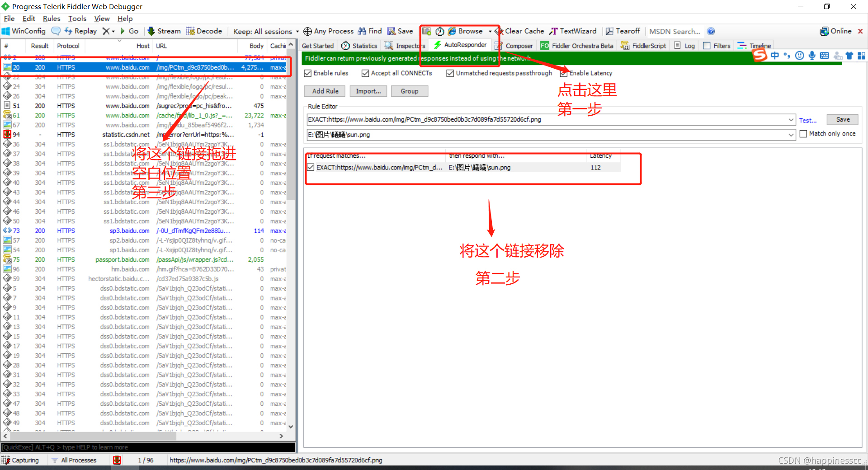
Task: Click the QuickExec command box
Action: [x=148, y=447]
